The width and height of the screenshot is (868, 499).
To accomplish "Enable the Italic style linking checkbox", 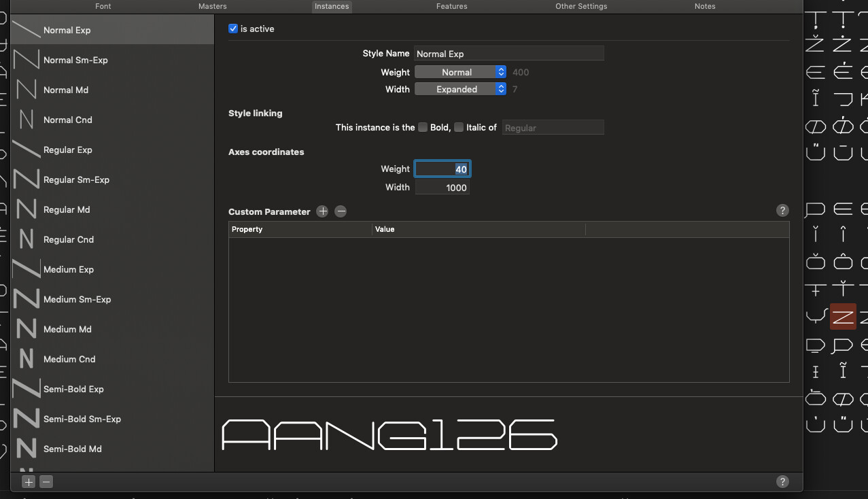I will (x=459, y=127).
